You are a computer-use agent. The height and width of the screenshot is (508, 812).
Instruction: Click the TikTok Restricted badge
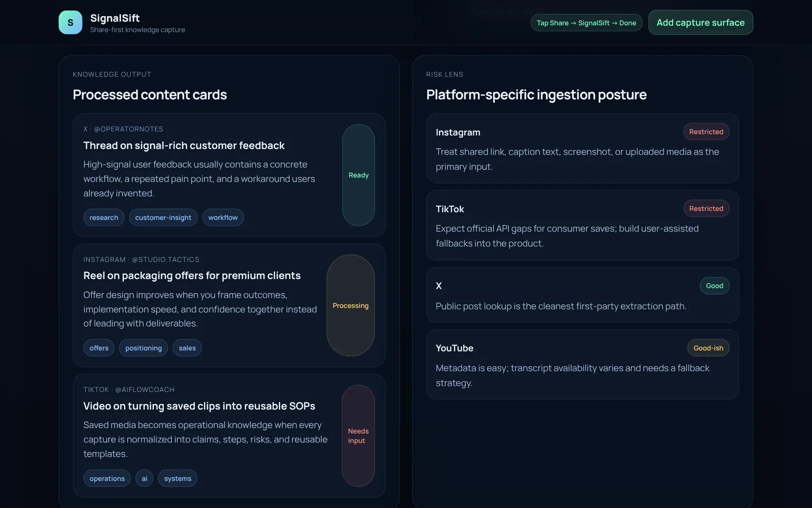point(706,208)
